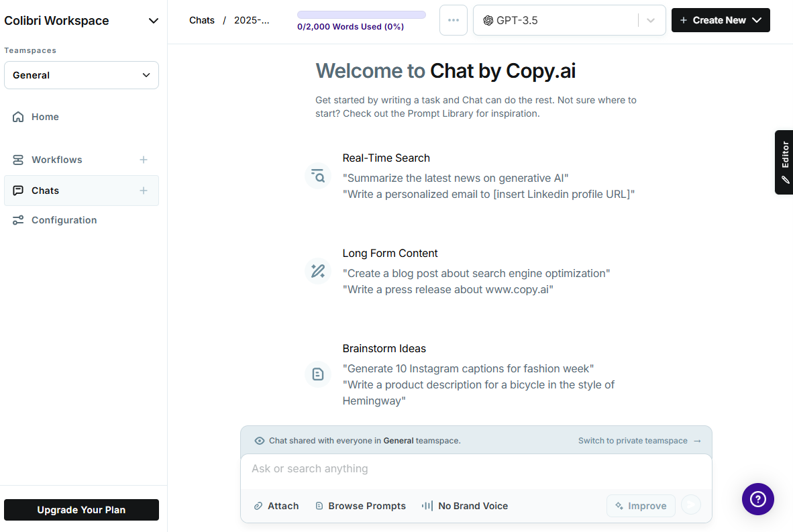Click the OpenAI logo in model selector
Viewport: 793px width, 532px height.
(x=488, y=20)
